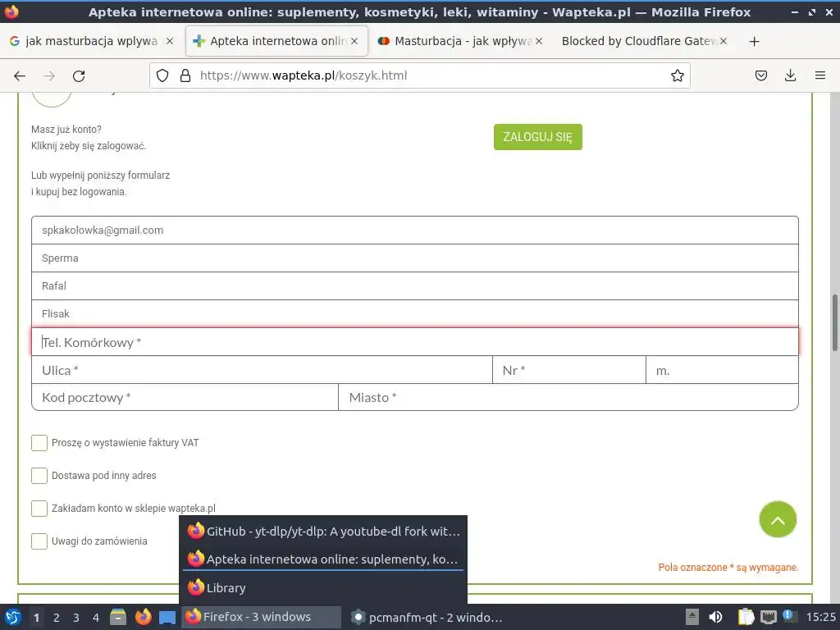Switch to virtual desktop 3
The height and width of the screenshot is (630, 840).
click(76, 618)
